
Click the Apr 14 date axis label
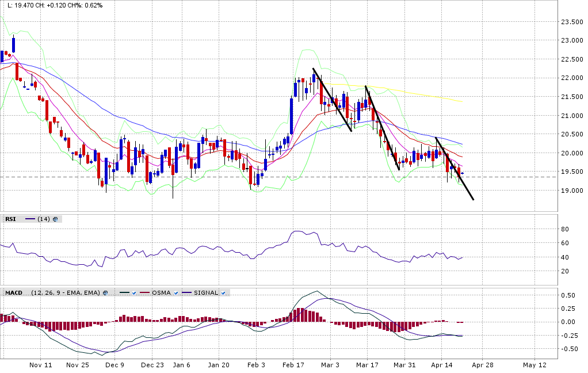[442, 365]
